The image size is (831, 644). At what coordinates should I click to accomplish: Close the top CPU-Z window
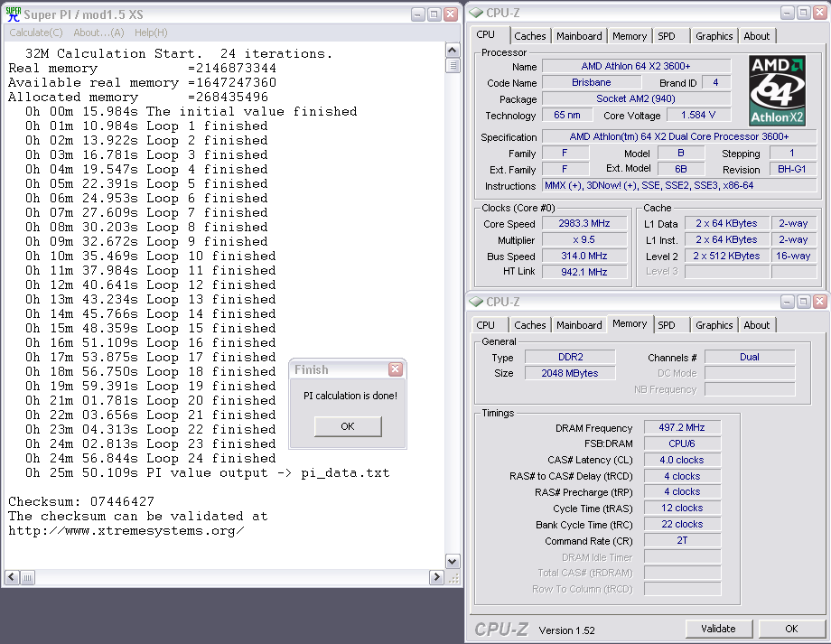click(x=820, y=13)
